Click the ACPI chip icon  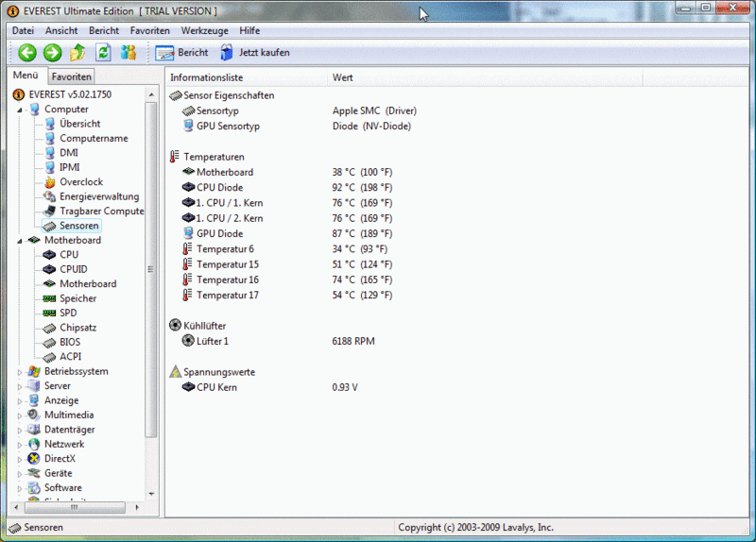(50, 357)
